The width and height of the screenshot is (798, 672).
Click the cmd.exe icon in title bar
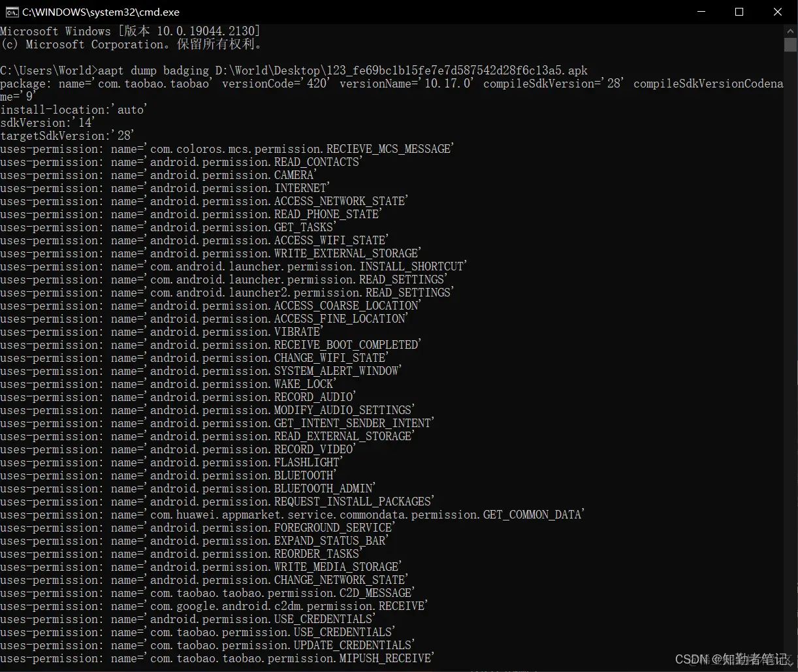click(x=11, y=12)
